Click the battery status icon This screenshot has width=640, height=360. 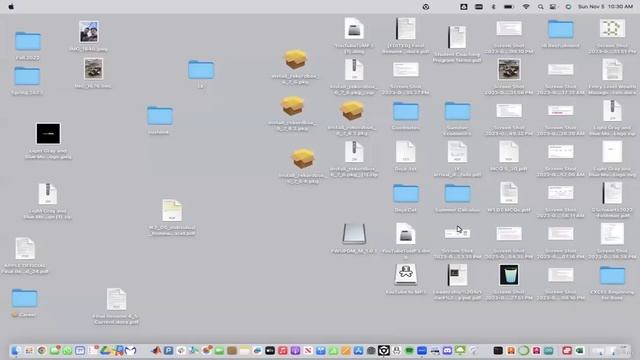pyautogui.click(x=509, y=7)
